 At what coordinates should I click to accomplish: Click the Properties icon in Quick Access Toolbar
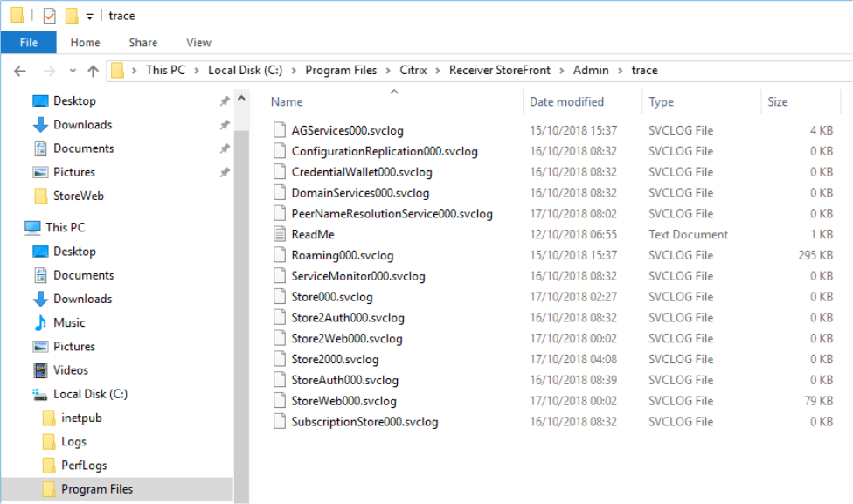[x=49, y=15]
